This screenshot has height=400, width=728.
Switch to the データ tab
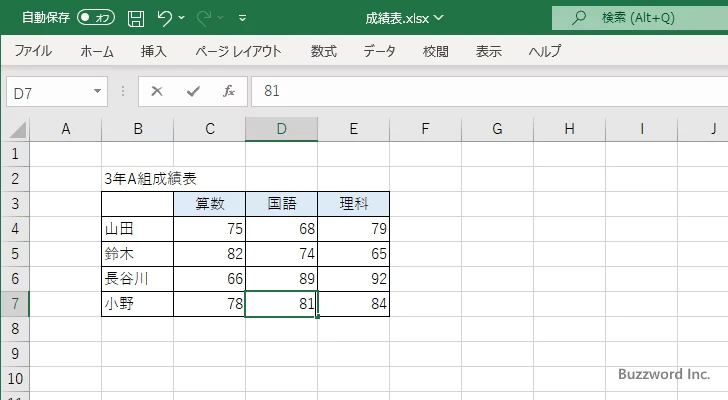tap(379, 51)
